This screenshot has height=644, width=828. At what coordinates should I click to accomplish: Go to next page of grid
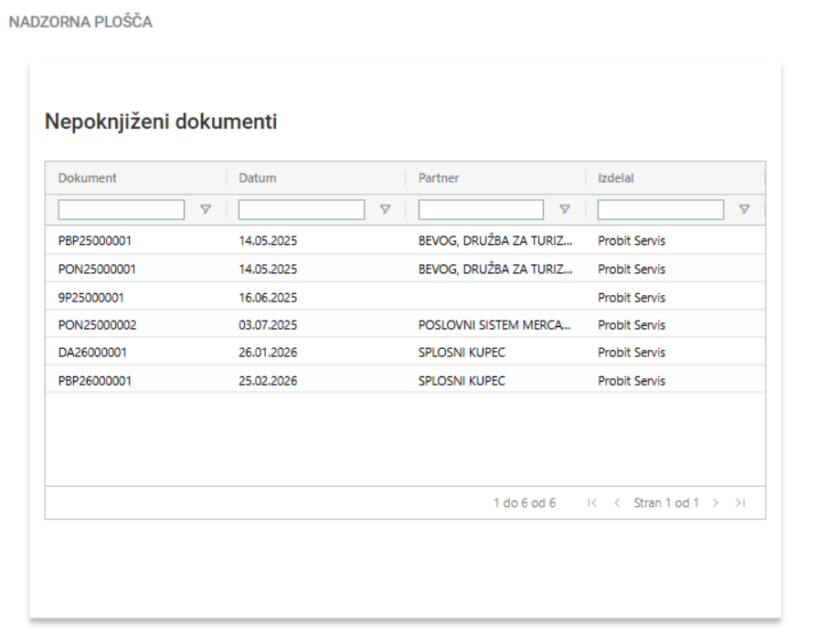tap(716, 502)
